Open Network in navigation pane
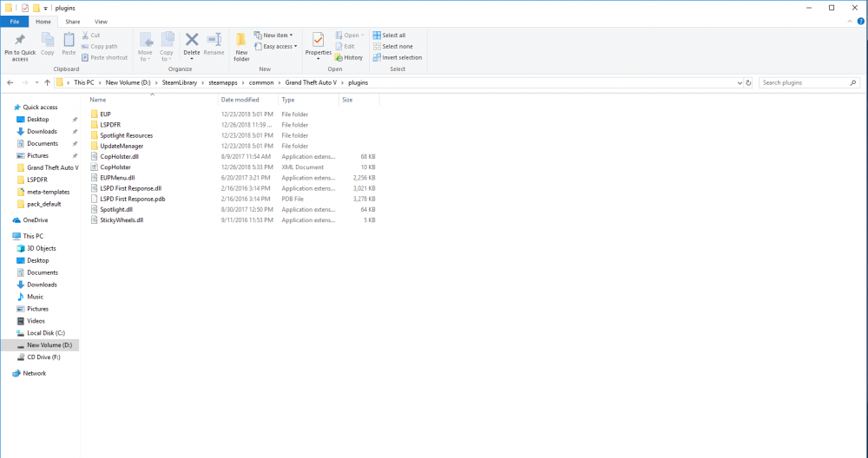Image resolution: width=868 pixels, height=458 pixels. point(35,373)
